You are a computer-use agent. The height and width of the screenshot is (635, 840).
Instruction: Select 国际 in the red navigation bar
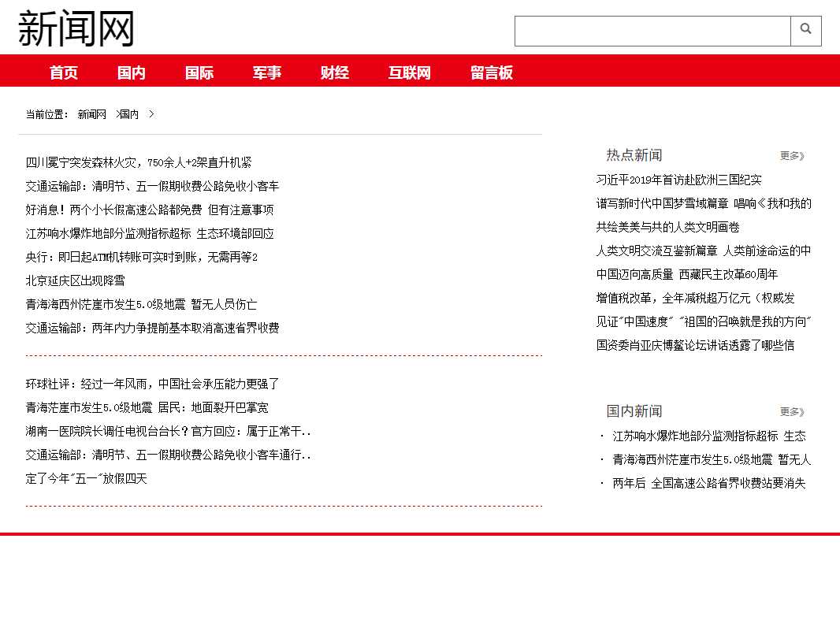pyautogui.click(x=199, y=72)
